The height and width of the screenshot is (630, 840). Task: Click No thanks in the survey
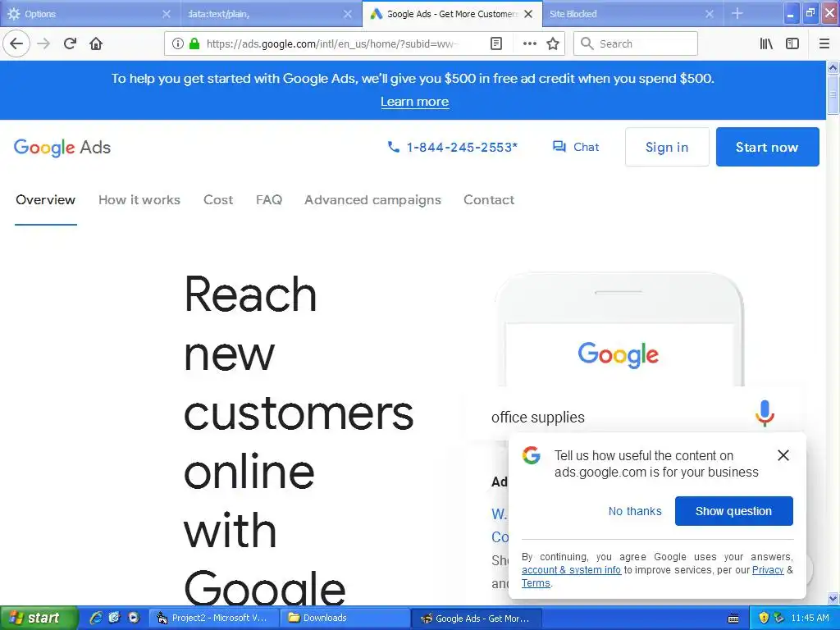coord(635,511)
